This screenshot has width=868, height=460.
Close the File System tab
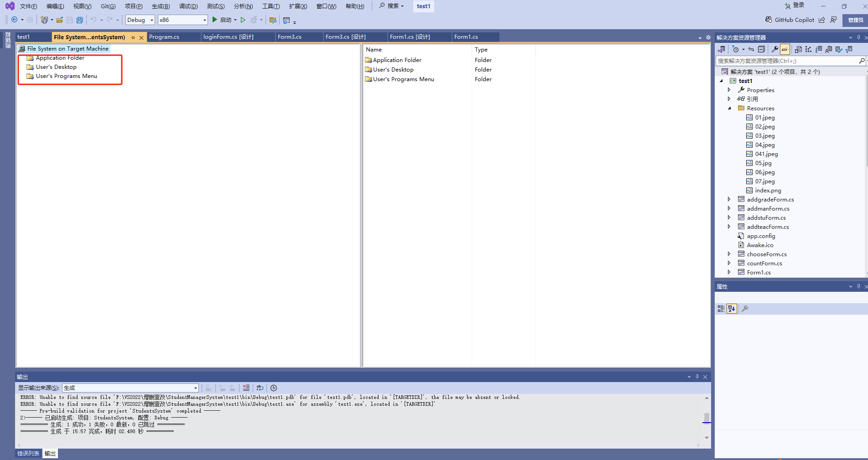click(141, 37)
